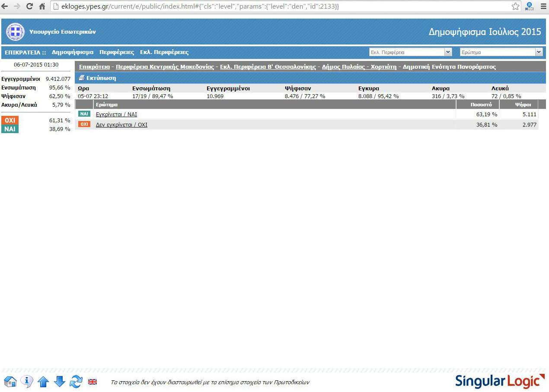549x392 pixels.
Task: Click the 316 / 3,73 % invalid value
Action: click(x=448, y=96)
